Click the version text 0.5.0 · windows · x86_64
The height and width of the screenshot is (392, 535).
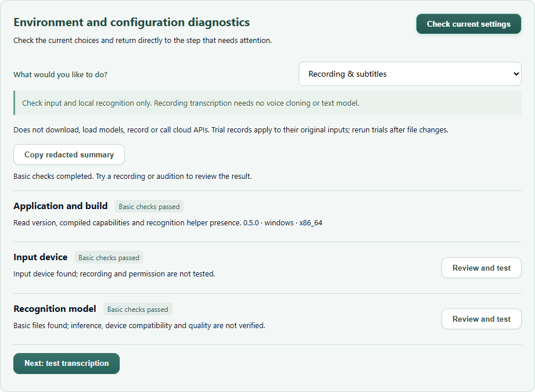(282, 223)
